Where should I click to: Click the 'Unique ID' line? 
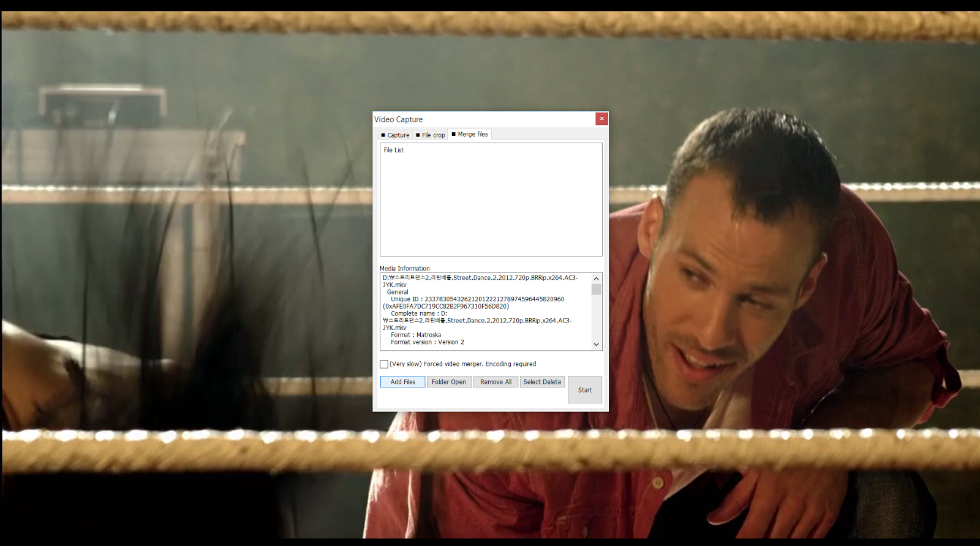[478, 299]
